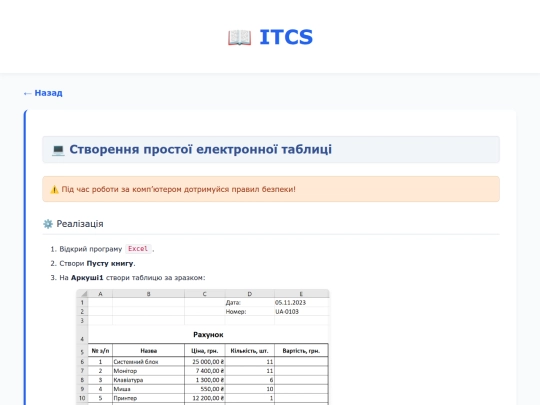Click the gear icon beside Реалізація
Screen dimensions: 540x405
point(48,224)
